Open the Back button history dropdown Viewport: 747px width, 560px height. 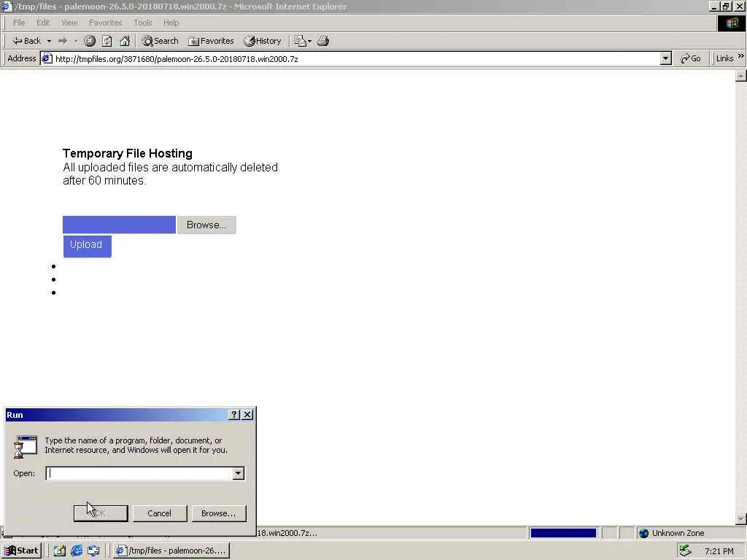pyautogui.click(x=49, y=41)
